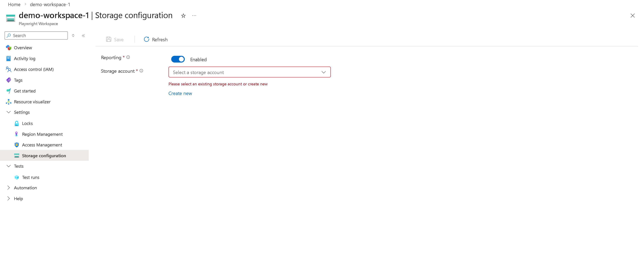Select Storage configuration menu item
The image size is (644, 273).
click(44, 156)
